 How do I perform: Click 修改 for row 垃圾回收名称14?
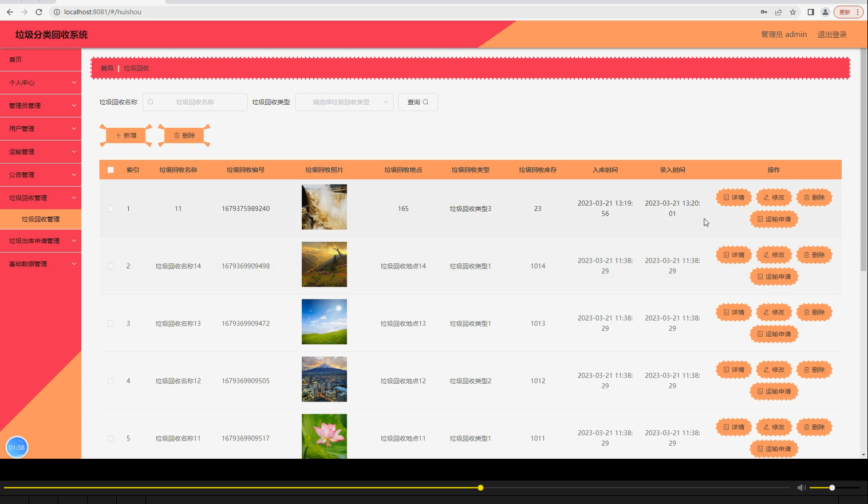(774, 255)
